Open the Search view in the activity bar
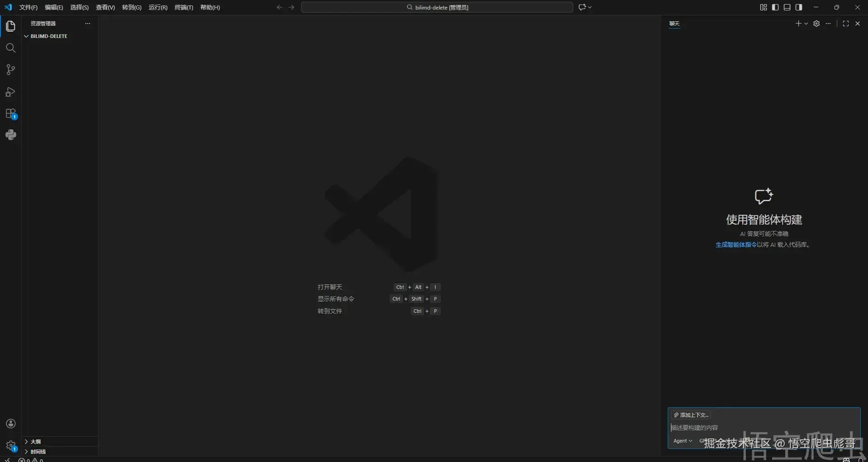 tap(10, 48)
